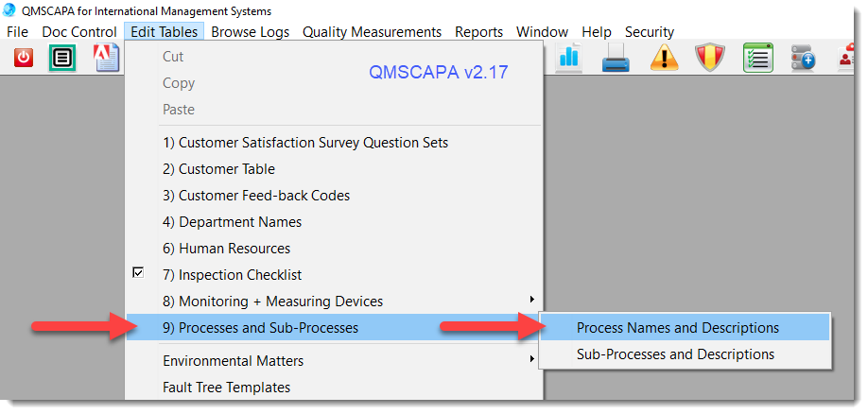Click the Adobe PDF document icon

point(107,58)
